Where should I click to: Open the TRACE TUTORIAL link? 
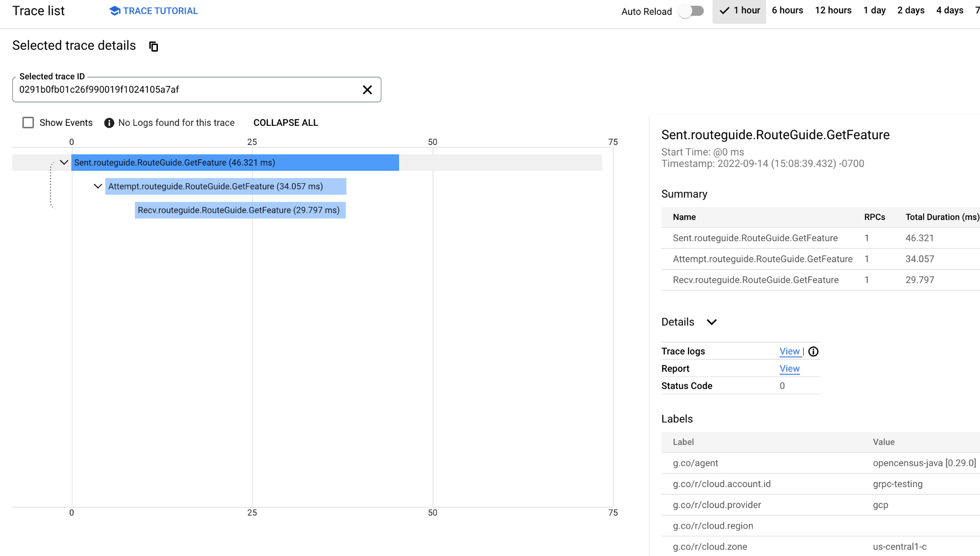point(160,11)
